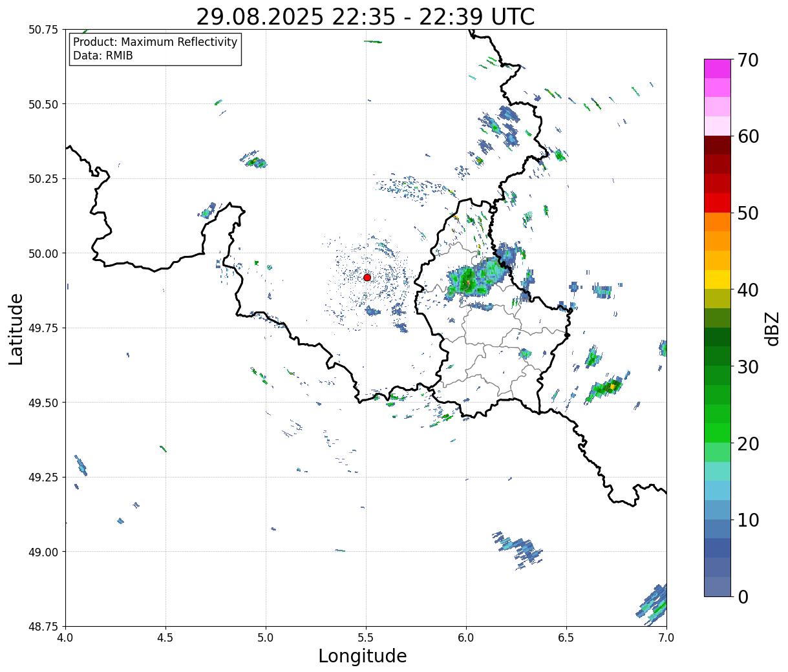
Task: Click the 'Data: RMIB' legend text
Action: pyautogui.click(x=103, y=56)
